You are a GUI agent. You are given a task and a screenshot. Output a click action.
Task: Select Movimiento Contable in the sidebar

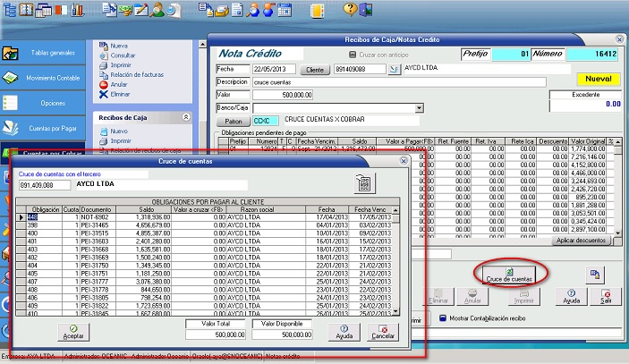tap(52, 78)
